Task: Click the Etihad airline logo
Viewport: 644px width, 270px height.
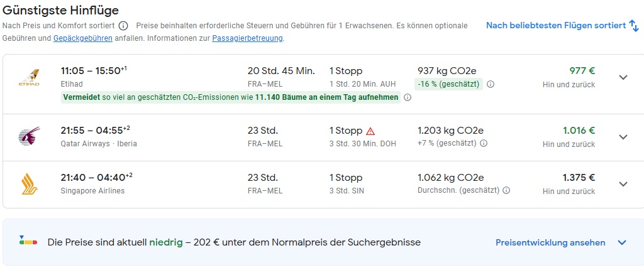Action: (x=29, y=77)
